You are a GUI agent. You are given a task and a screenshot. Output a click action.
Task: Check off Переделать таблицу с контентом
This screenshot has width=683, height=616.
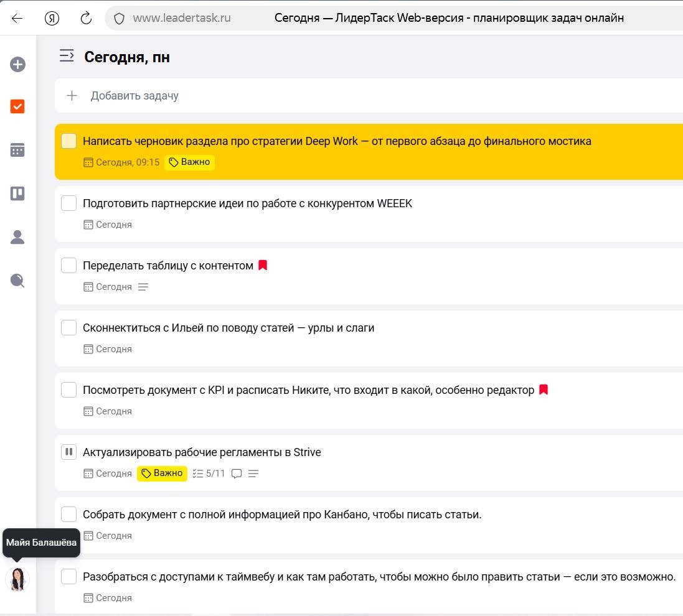69,266
